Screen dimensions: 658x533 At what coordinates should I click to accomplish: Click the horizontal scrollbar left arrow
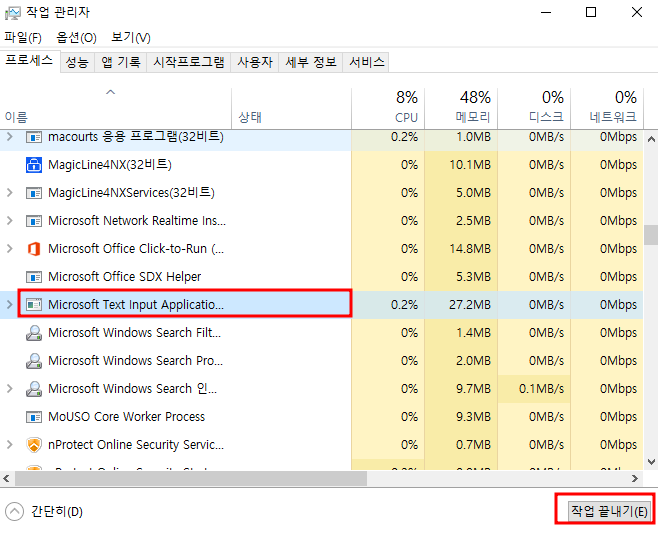[6, 478]
